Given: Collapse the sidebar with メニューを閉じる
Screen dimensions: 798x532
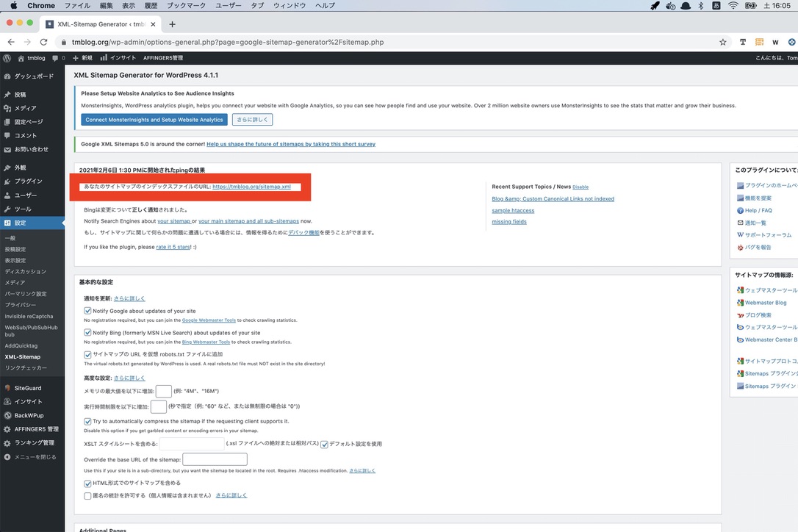Looking at the screenshot, I should coord(32,457).
